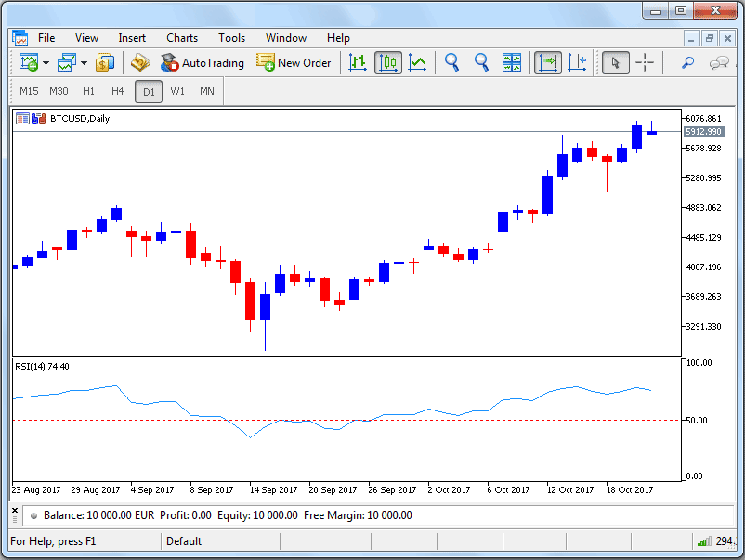Zoom out of the chart
Image resolution: width=745 pixels, height=560 pixels.
pyautogui.click(x=482, y=63)
